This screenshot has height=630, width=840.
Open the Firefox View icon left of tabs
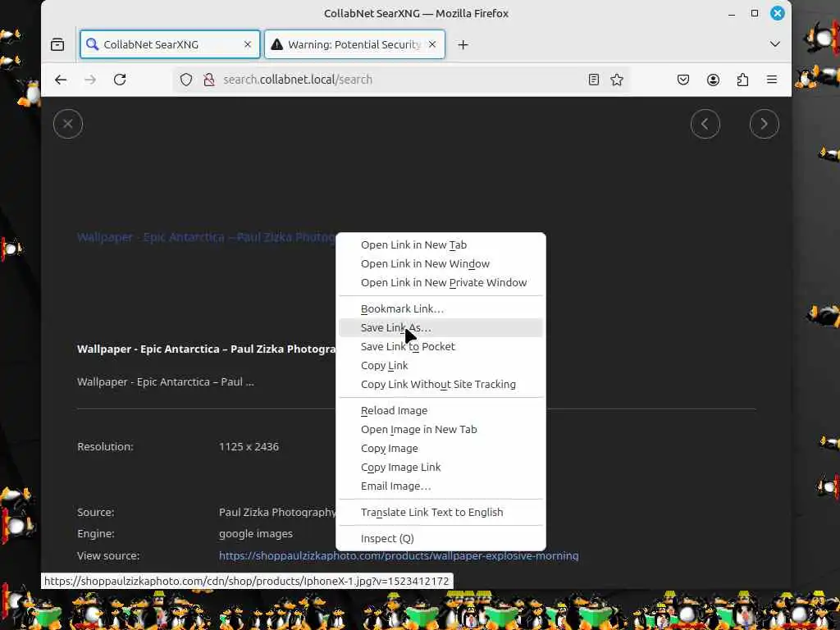(57, 44)
